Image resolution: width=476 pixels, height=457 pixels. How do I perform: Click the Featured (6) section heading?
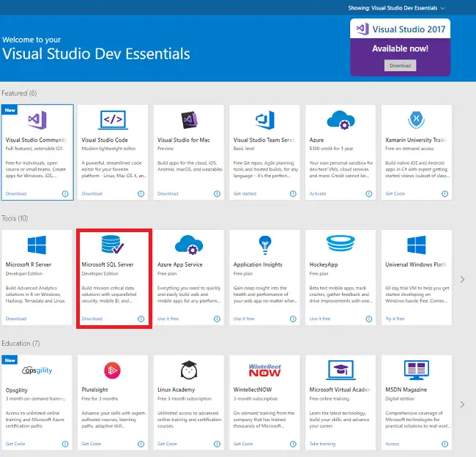[19, 94]
